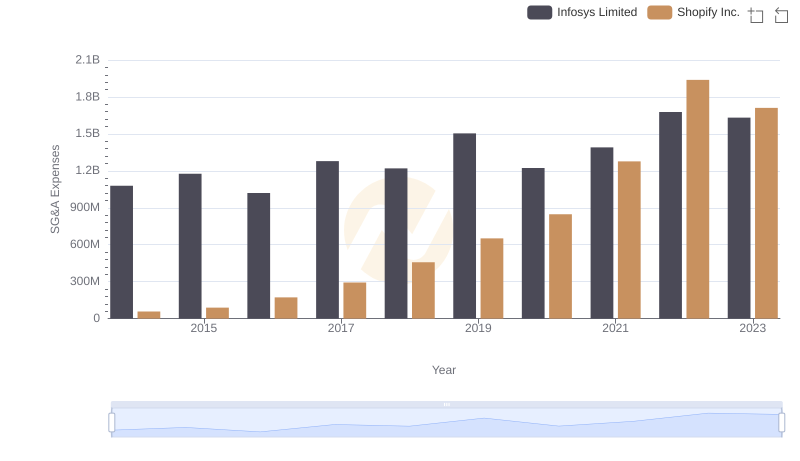The width and height of the screenshot is (800, 461).
Task: Select the Infosys bar for 2016
Action: tap(259, 256)
